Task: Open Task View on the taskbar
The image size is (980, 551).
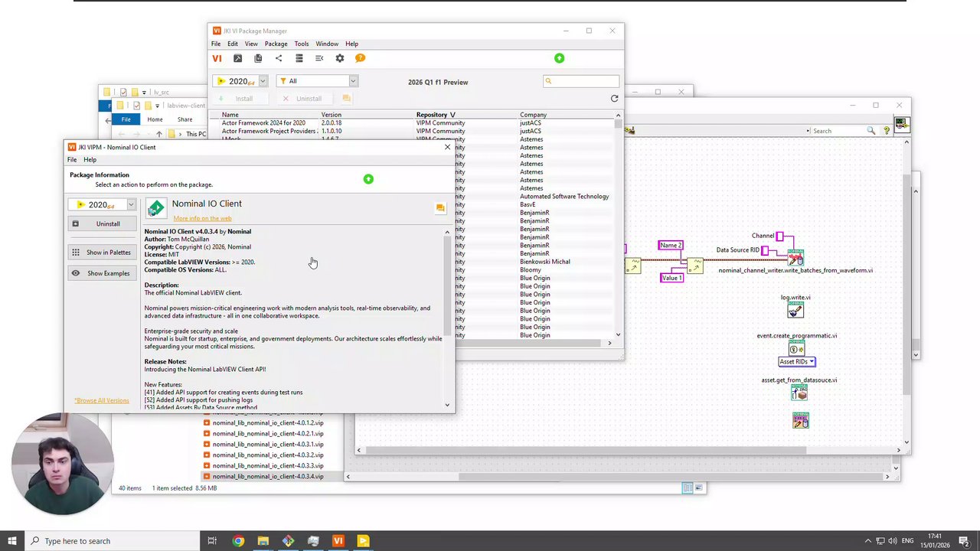Action: point(212,541)
